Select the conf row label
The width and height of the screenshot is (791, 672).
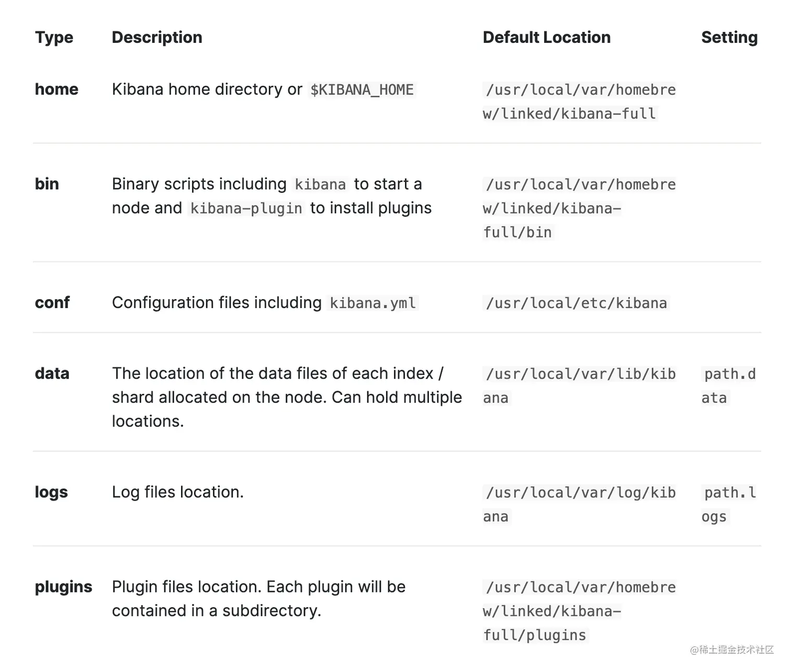(52, 303)
